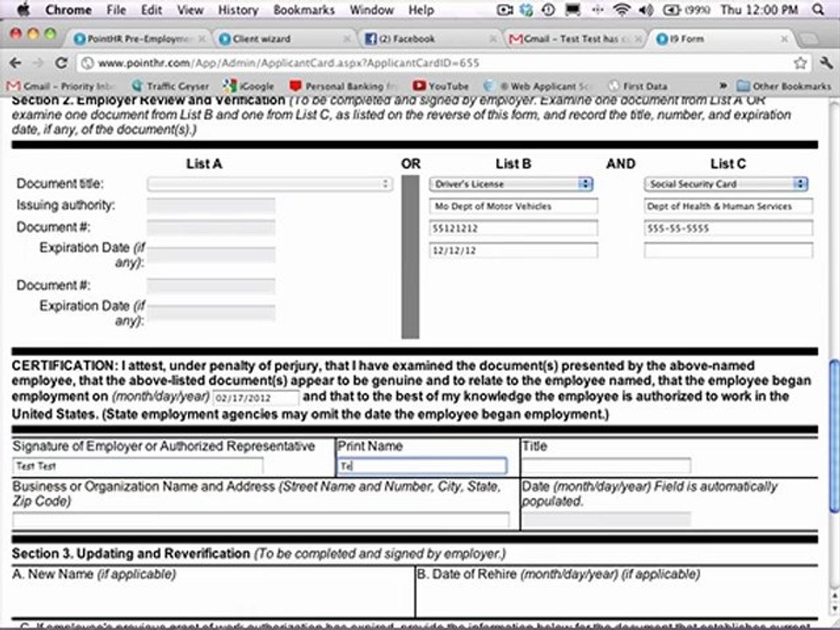The image size is (840, 630).
Task: Open List C Social Security Card dropdown
Action: click(726, 184)
